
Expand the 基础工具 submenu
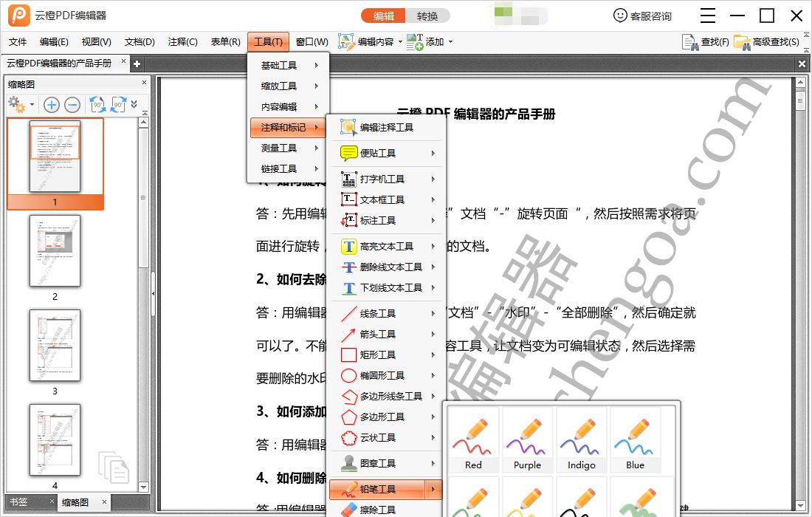point(289,65)
